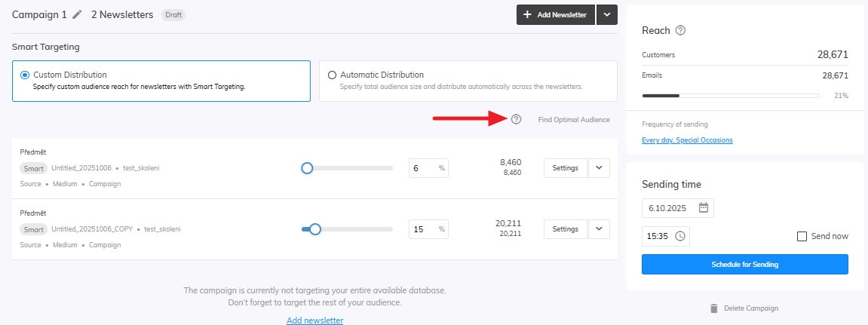Click the 6 percent input field

pos(422,168)
